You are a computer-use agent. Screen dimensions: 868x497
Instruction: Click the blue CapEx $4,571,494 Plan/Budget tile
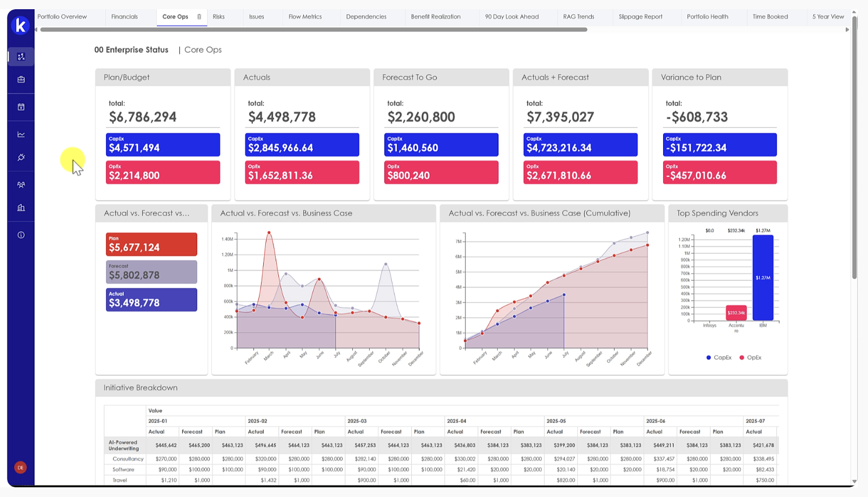[163, 145]
